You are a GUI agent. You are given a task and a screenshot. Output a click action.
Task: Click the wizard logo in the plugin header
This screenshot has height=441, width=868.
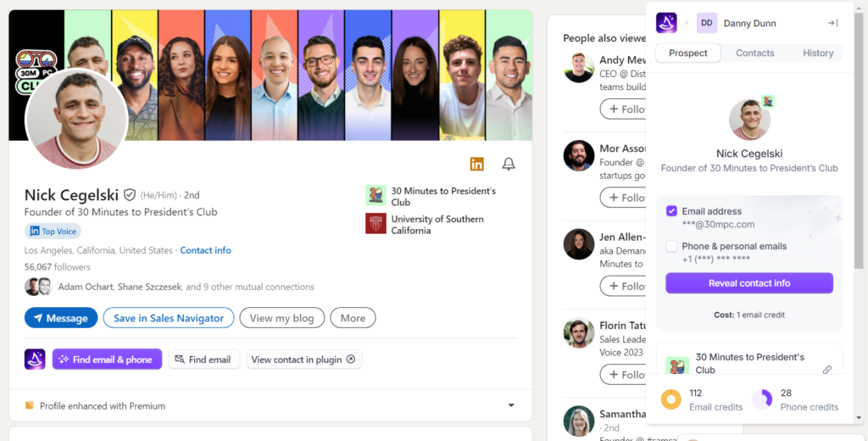pyautogui.click(x=666, y=23)
